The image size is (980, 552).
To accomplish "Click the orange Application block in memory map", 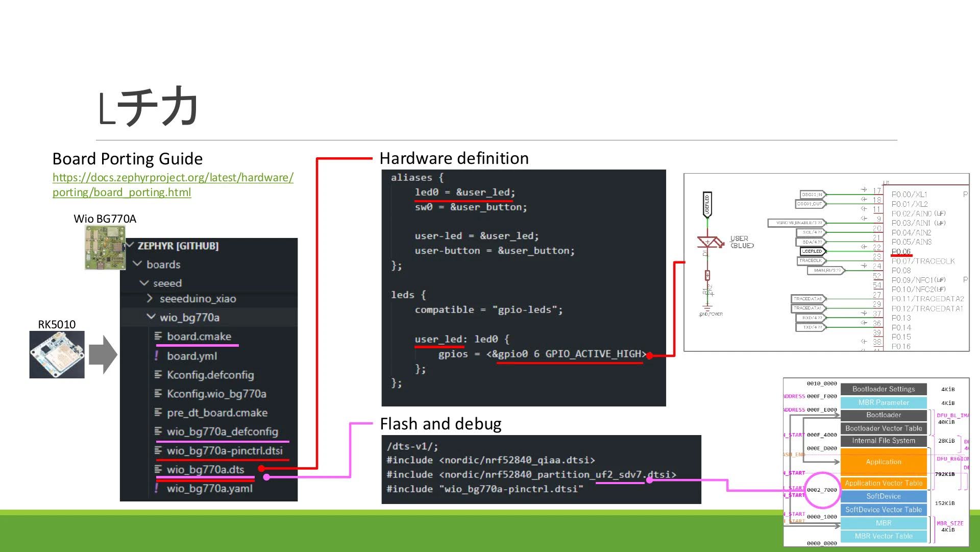I will coord(883,462).
